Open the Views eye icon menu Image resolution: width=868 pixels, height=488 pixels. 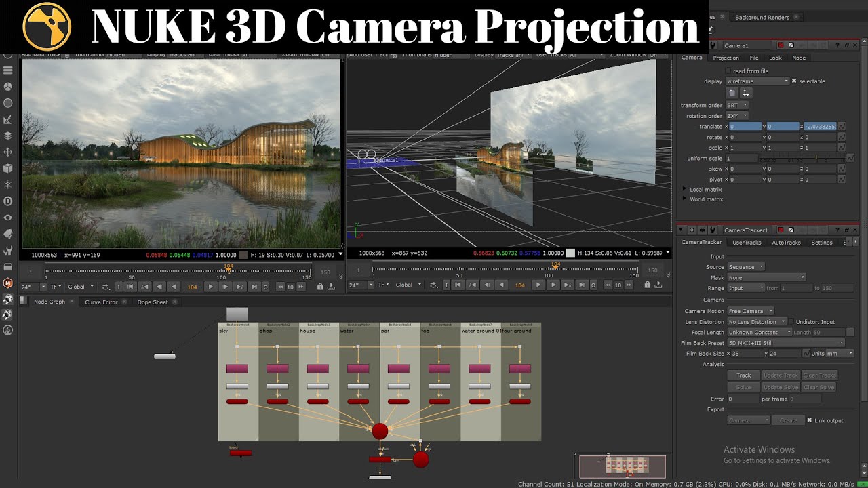pyautogui.click(x=8, y=217)
